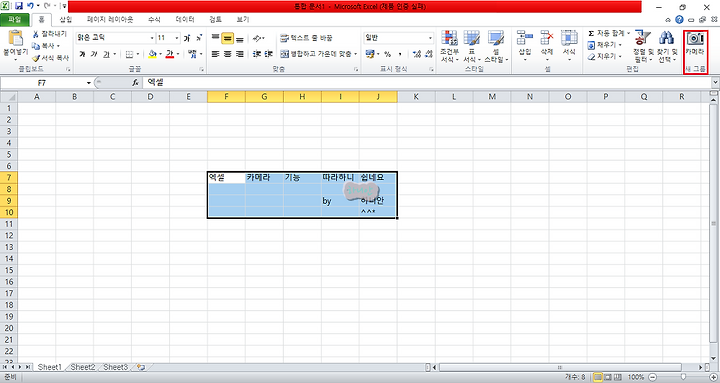The width and height of the screenshot is (720, 383).
Task: Toggle italic (가) formatting
Action: (94, 54)
